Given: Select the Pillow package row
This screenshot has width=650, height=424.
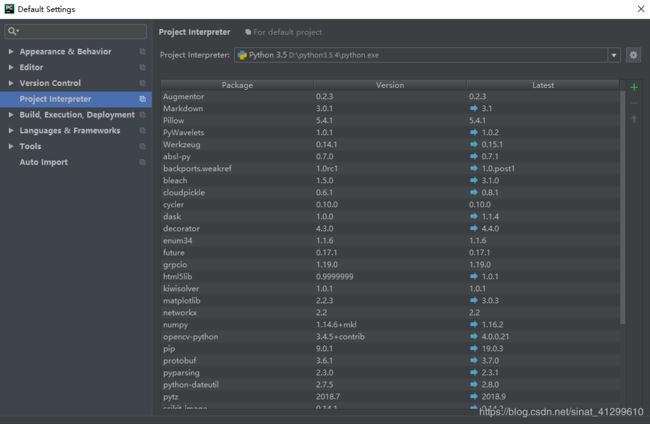Looking at the screenshot, I should pos(390,120).
